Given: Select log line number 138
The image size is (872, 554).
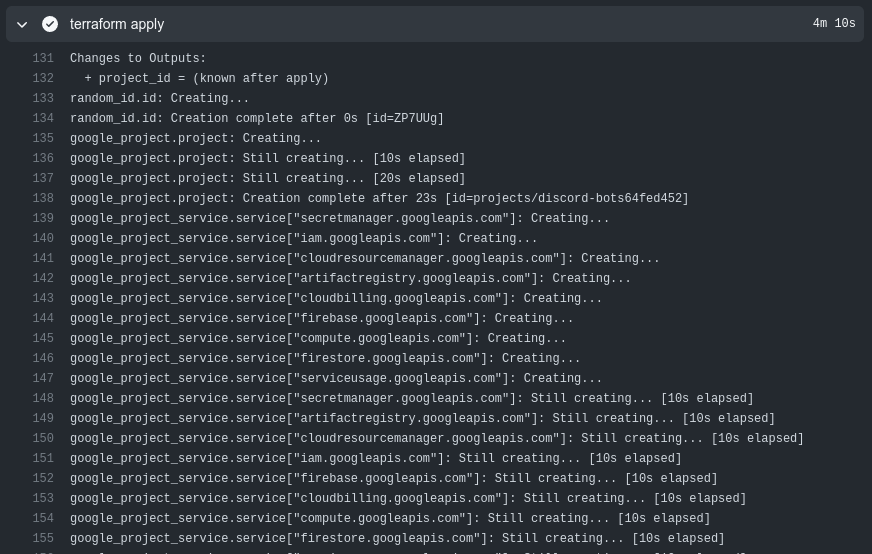Looking at the screenshot, I should coord(43,198).
